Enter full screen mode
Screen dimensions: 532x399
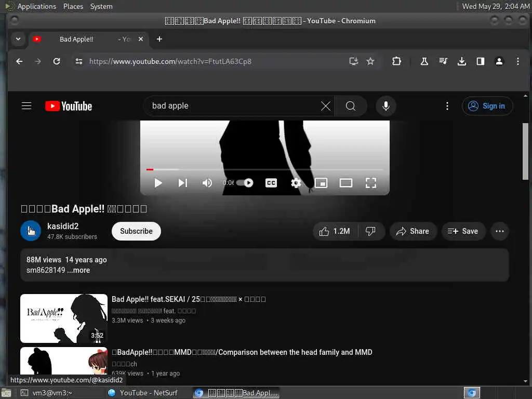point(371,183)
